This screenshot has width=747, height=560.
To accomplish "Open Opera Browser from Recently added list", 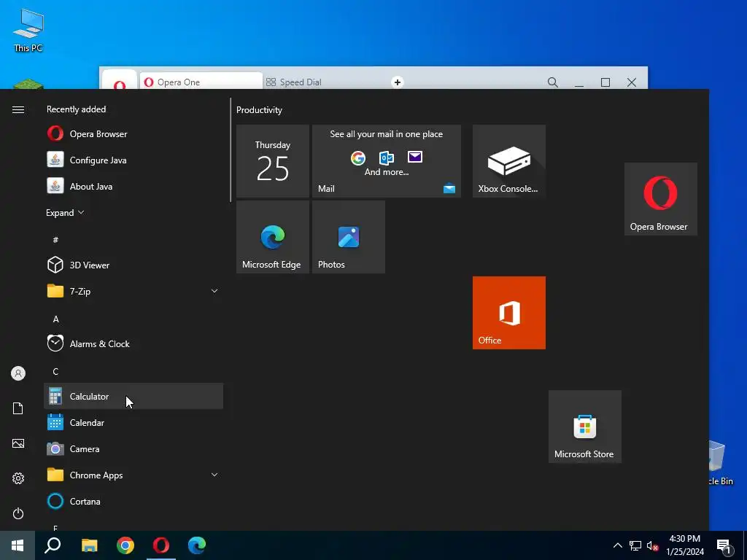I will point(133,134).
